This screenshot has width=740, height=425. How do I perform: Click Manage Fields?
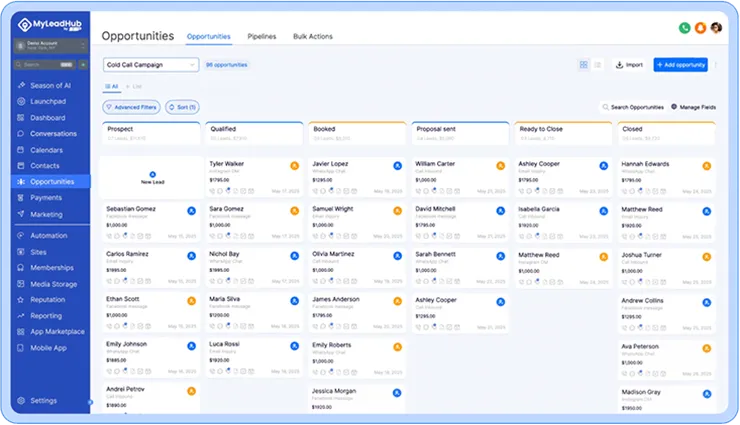693,107
